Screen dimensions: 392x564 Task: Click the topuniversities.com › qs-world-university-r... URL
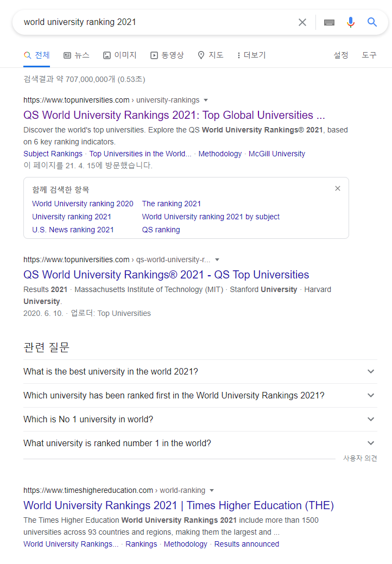pos(117,259)
